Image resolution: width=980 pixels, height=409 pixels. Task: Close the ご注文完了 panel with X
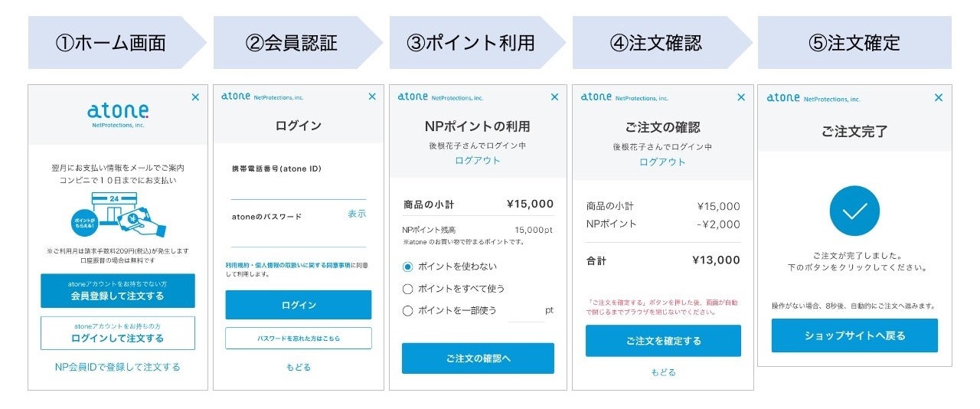tap(939, 97)
